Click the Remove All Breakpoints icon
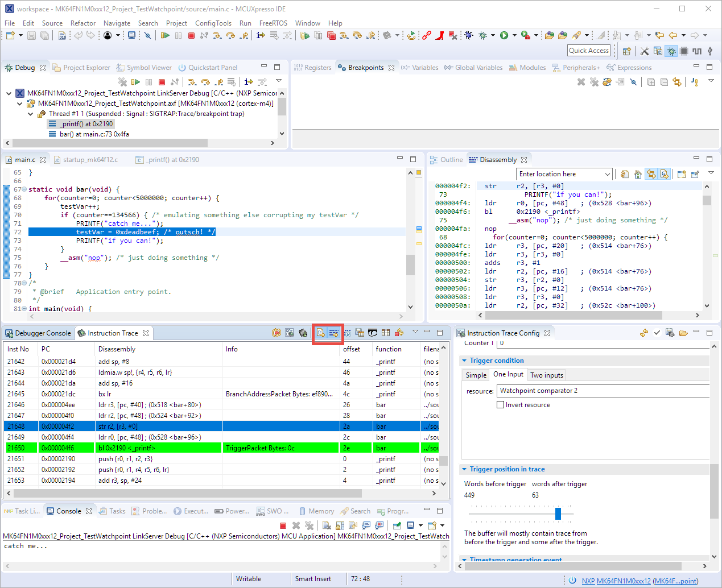The image size is (722, 588). click(594, 82)
